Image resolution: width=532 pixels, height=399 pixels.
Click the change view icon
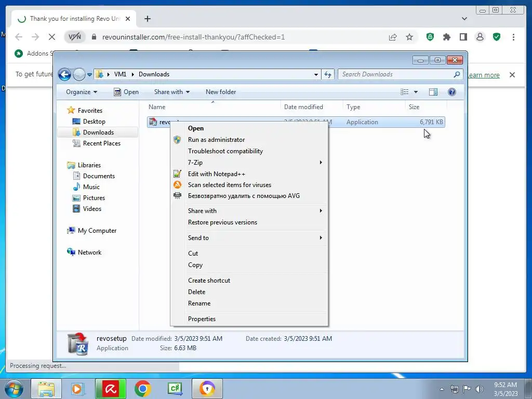pos(404,92)
